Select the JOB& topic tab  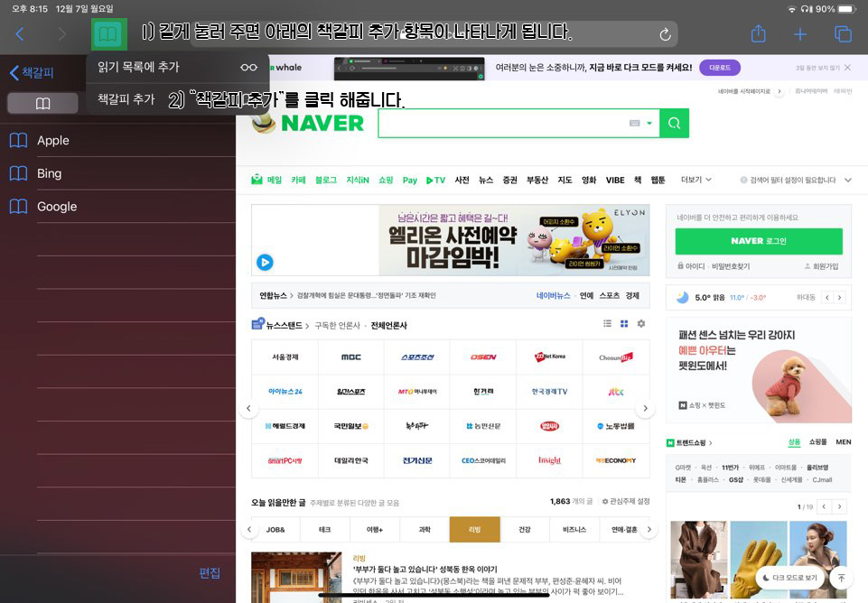[x=275, y=529]
